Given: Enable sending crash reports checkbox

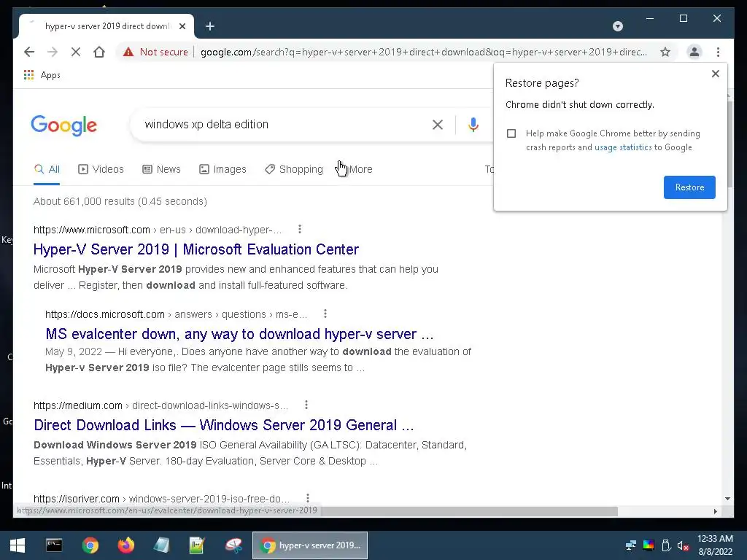Looking at the screenshot, I should tap(511, 133).
